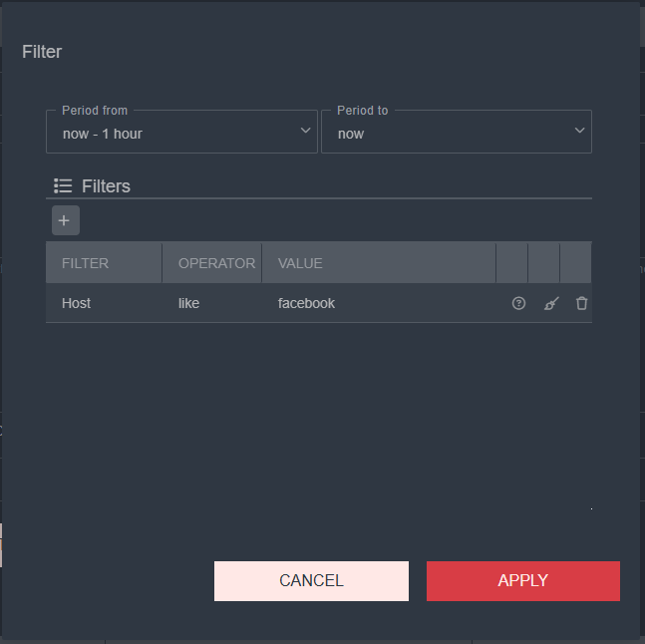Click the FILTER column header
The width and height of the screenshot is (645, 644).
point(86,263)
